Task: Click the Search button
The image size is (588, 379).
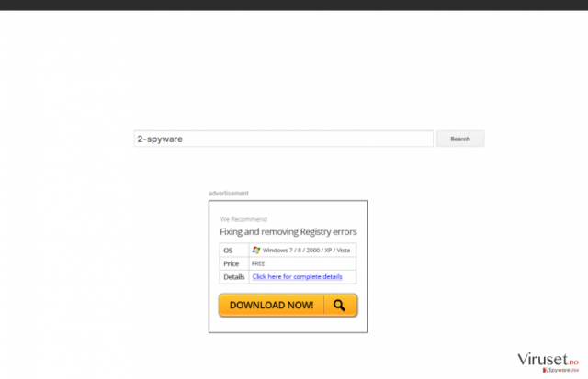Action: coord(460,139)
